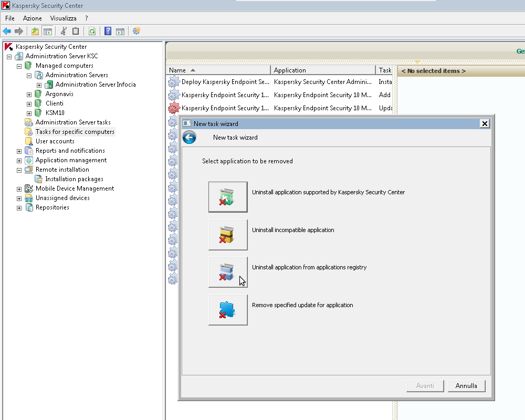Expand the KSM10 group
This screenshot has height=420, width=525.
29,113
